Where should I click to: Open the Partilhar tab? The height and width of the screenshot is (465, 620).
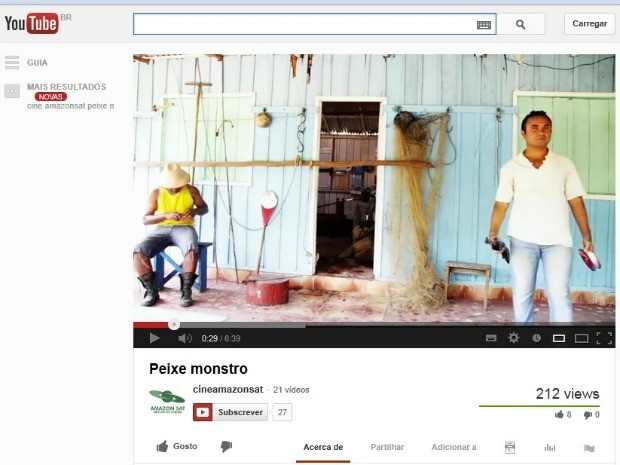pos(387,447)
